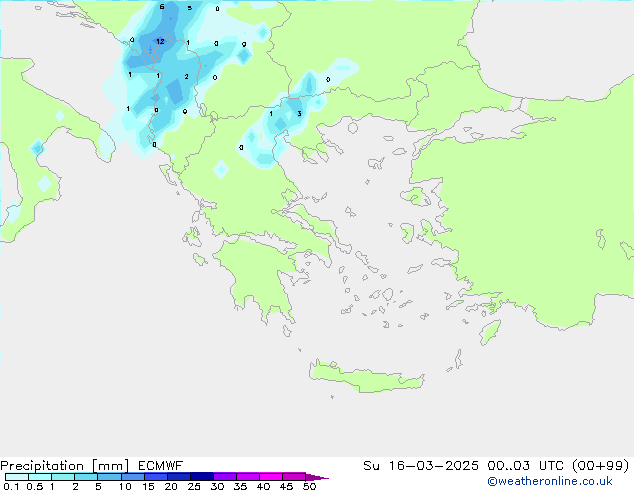Click the above-50 arrow end of legend

[317, 477]
